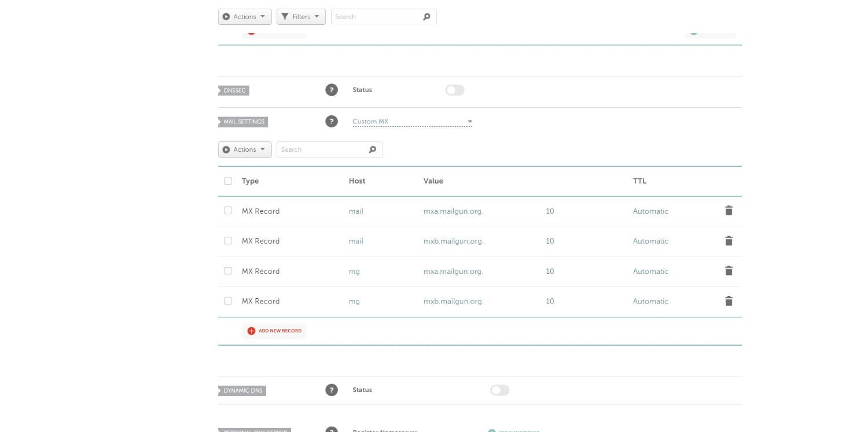Change Automatic TTL of mg mxb.mailgun.org record
This screenshot has width=868, height=432.
point(650,302)
